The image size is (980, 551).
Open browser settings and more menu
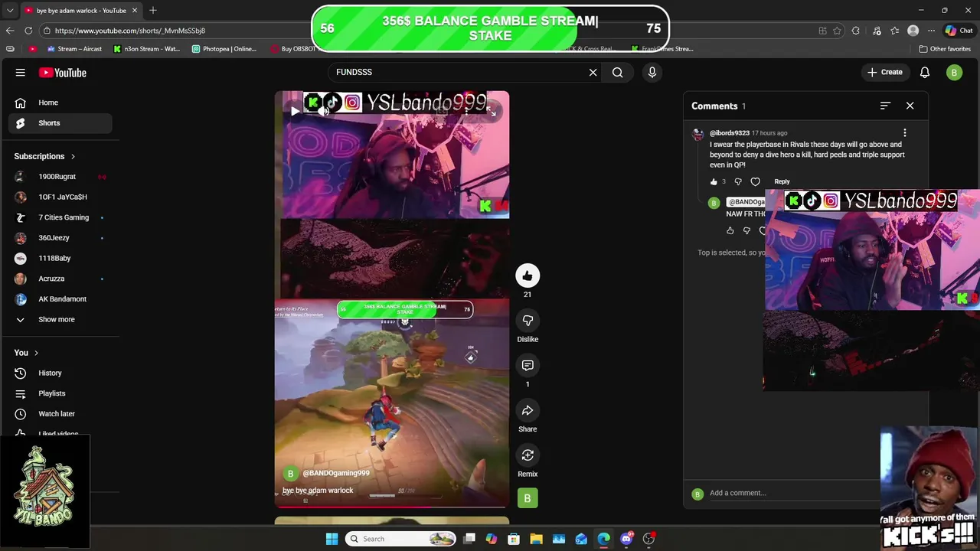(x=931, y=31)
